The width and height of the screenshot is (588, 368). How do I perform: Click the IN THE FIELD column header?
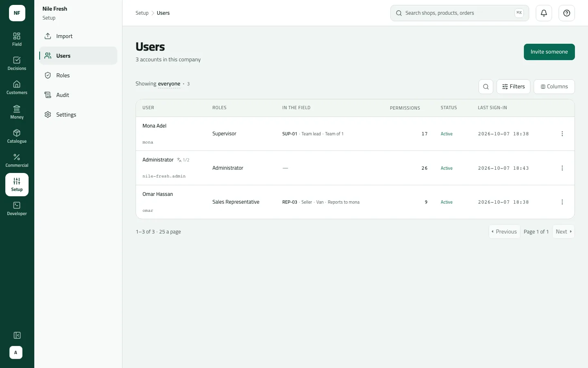[x=296, y=108]
